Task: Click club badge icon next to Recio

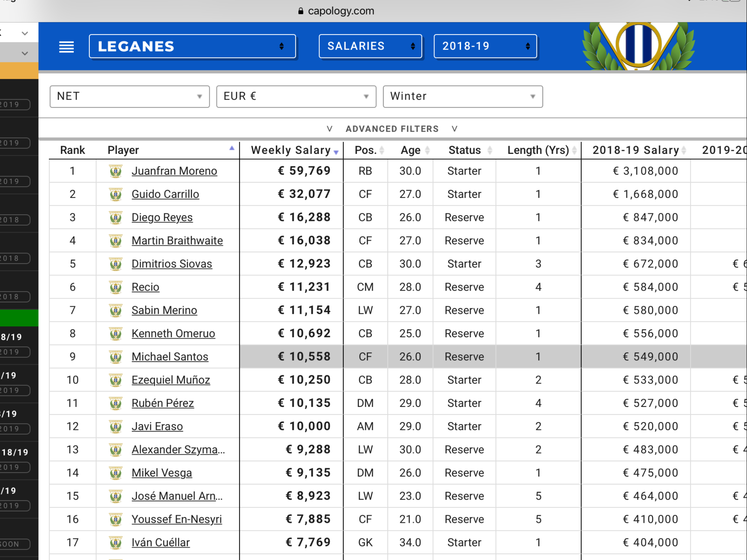Action: pyautogui.click(x=116, y=287)
